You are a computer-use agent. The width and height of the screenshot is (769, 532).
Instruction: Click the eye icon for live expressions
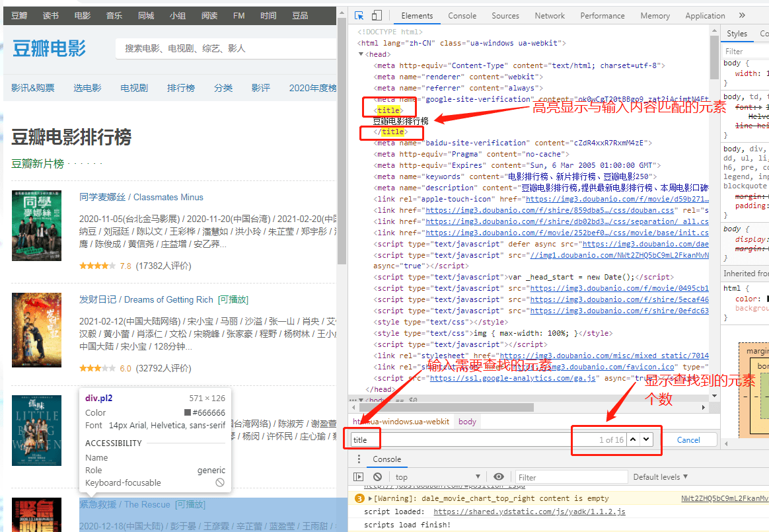click(499, 476)
